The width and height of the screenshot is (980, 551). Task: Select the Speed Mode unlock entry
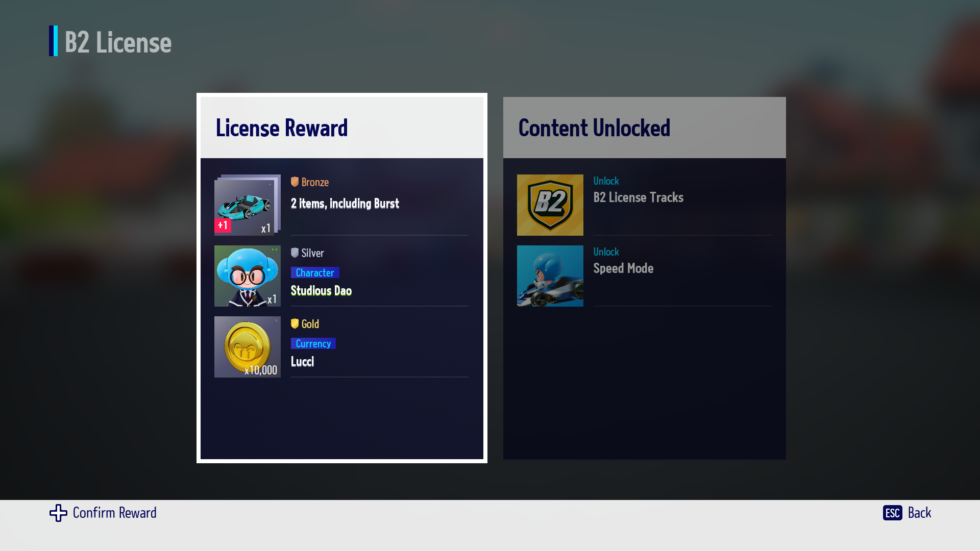[x=644, y=276]
